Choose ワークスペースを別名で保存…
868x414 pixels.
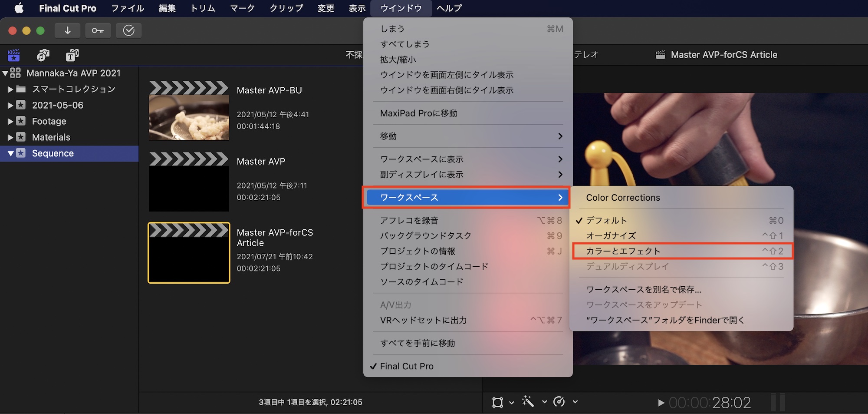[x=681, y=290]
